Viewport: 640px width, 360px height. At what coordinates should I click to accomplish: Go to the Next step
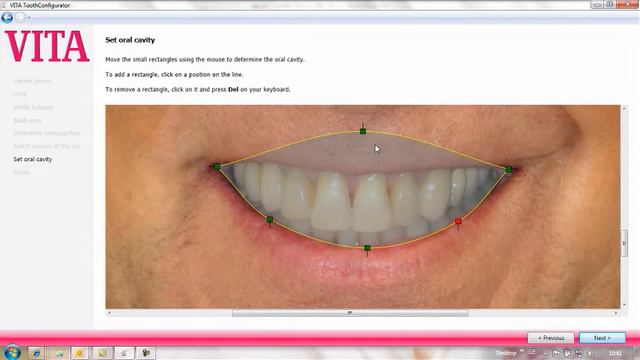tap(602, 338)
